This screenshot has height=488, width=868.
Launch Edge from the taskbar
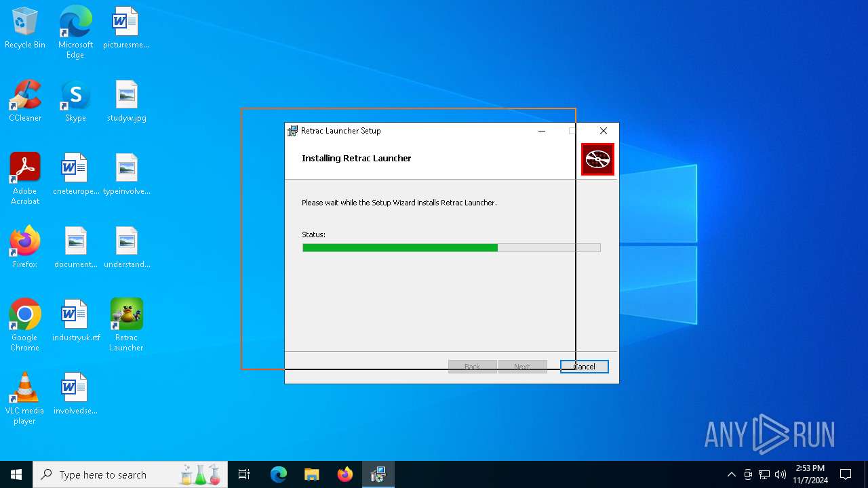pyautogui.click(x=279, y=474)
